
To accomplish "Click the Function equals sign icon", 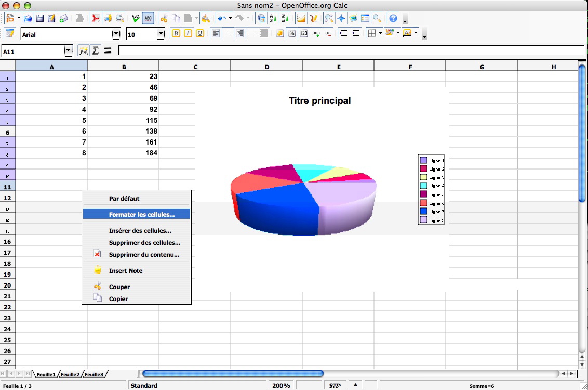I will [x=108, y=50].
